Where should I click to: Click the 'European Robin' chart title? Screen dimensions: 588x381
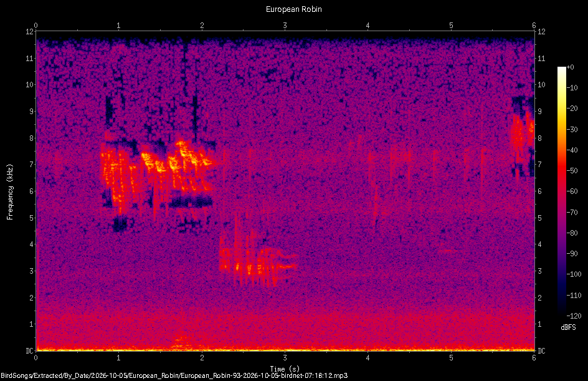[293, 9]
